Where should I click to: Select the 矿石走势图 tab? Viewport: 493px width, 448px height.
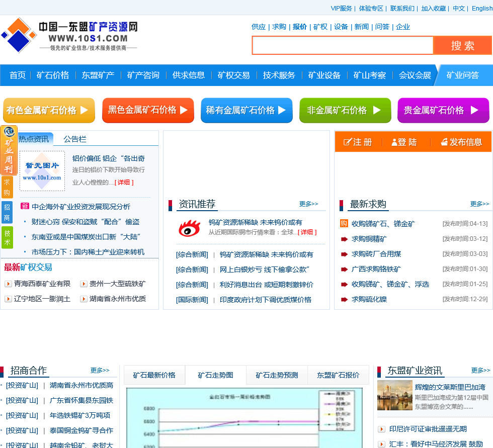point(215,375)
